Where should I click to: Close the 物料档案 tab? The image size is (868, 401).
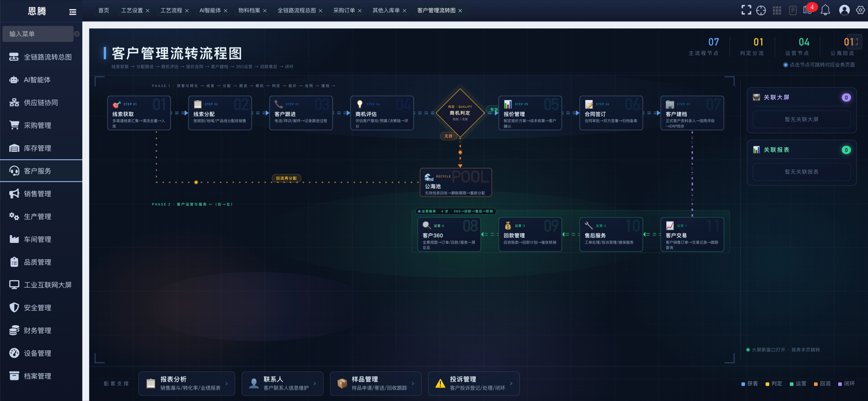coord(265,11)
